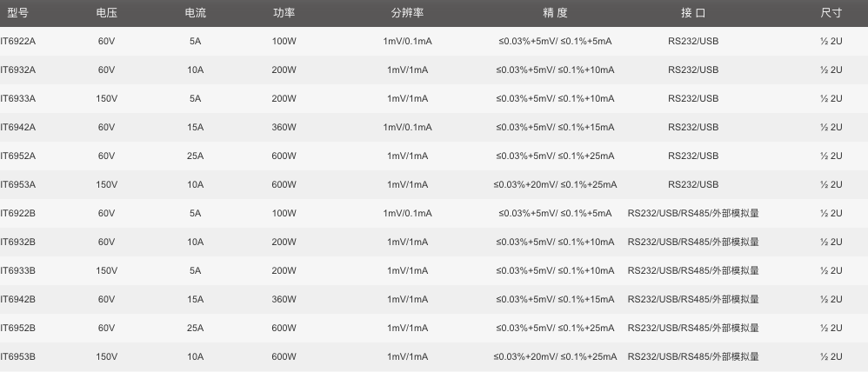Image resolution: width=868 pixels, height=372 pixels.
Task: Click the 电压 column header
Action: pyautogui.click(x=107, y=13)
